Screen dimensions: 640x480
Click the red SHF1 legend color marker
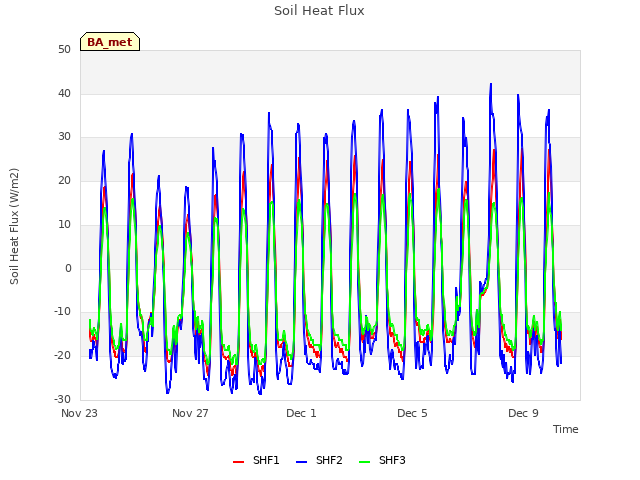238,462
